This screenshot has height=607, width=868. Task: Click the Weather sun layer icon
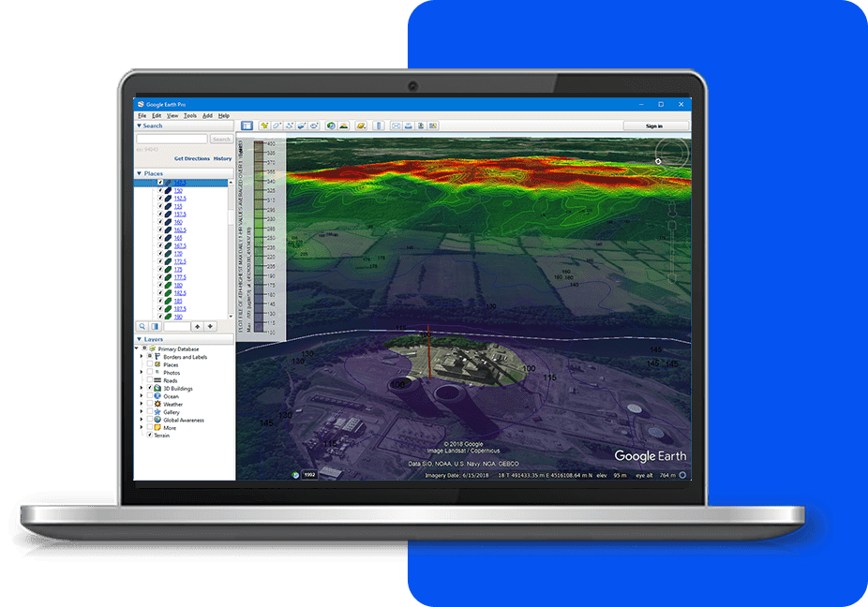(x=157, y=404)
